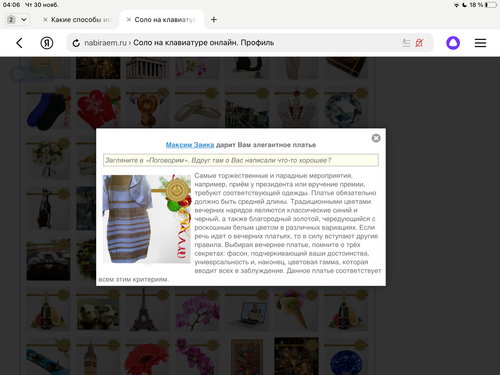Viewport: 500px width, 375px height.
Task: Select the Big Ben tower gift
Action: tap(98, 357)
